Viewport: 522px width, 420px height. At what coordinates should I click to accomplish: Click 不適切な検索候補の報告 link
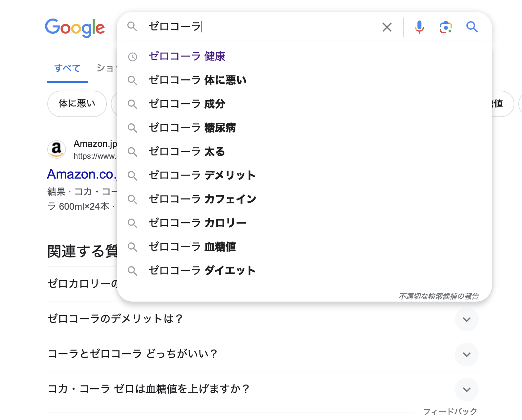439,296
